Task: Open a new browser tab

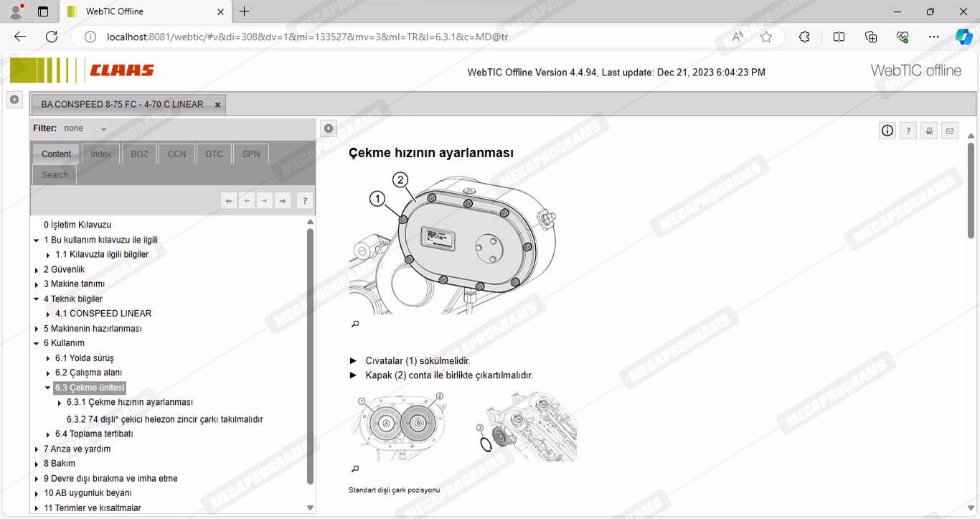Action: (244, 11)
